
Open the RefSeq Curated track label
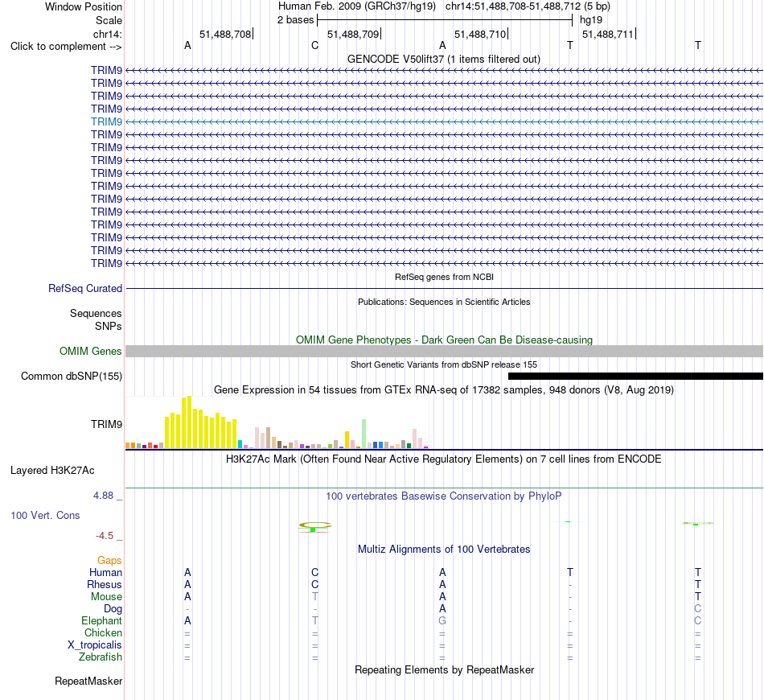[x=85, y=289]
